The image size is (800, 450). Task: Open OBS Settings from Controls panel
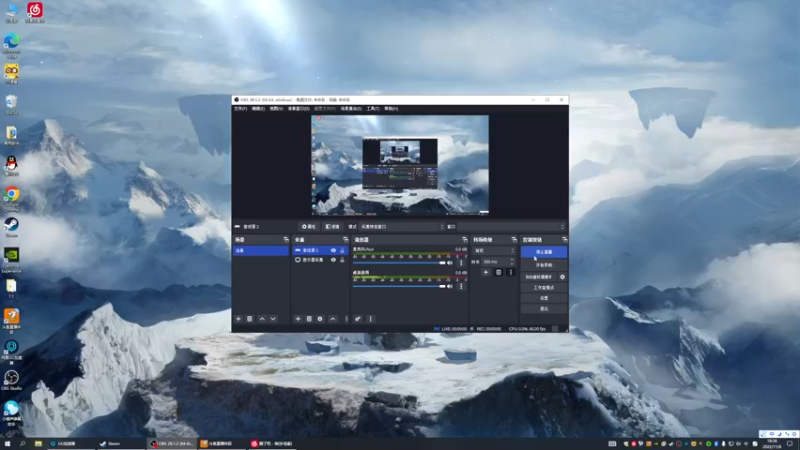pos(544,298)
